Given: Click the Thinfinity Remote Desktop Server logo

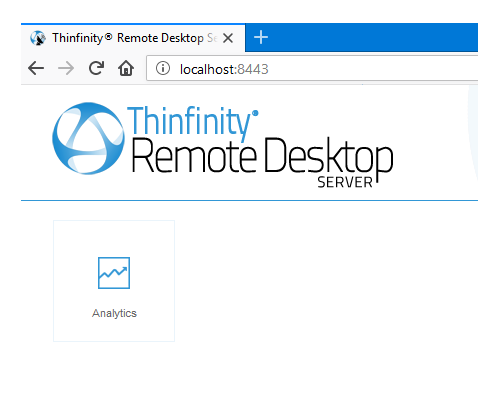Looking at the screenshot, I should [x=223, y=145].
